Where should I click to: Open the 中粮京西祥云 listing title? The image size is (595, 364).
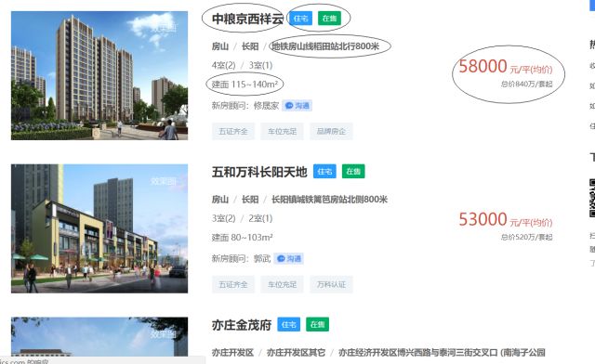click(247, 19)
